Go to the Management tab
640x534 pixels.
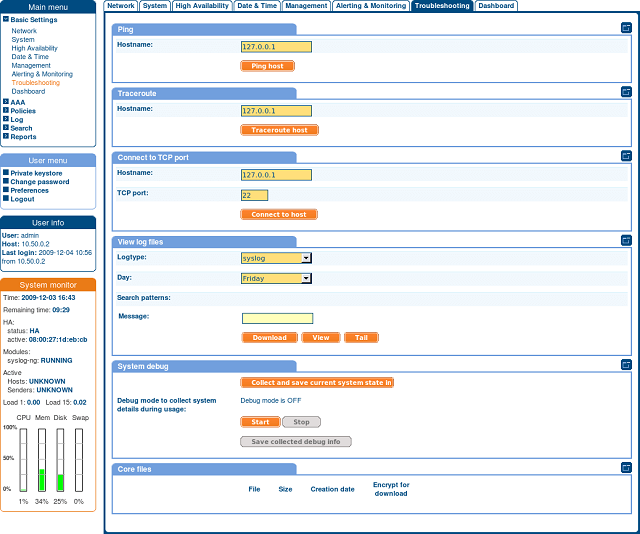(306, 6)
